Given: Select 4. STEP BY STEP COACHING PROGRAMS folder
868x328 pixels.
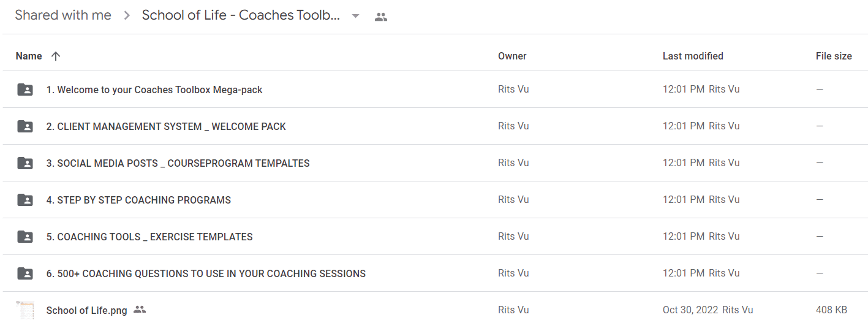Looking at the screenshot, I should pyautogui.click(x=138, y=200).
